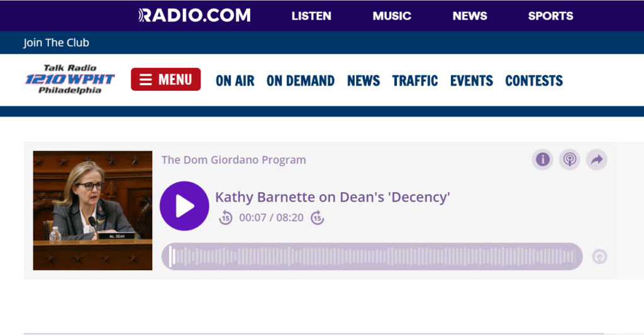Open the ON DEMAND section
644x335 pixels.
(301, 81)
